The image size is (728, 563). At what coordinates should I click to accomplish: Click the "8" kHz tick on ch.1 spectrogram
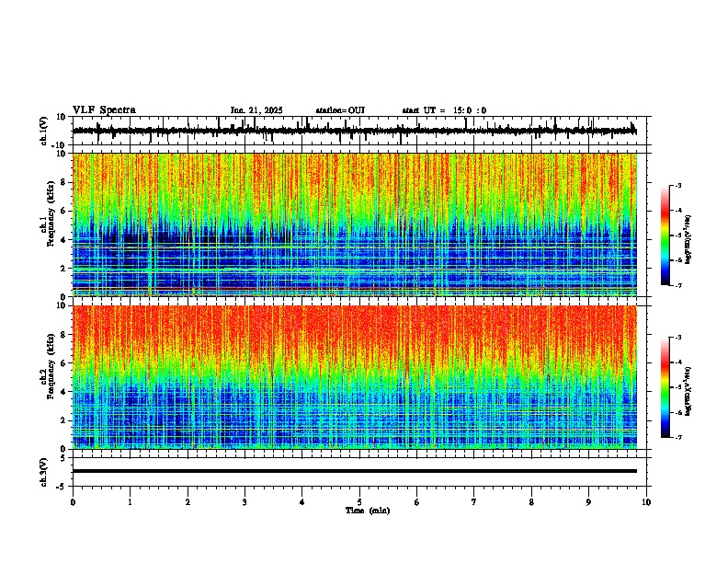[64, 182]
